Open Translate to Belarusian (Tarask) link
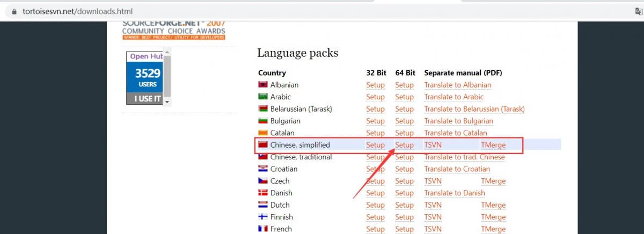644x234 pixels. pyautogui.click(x=474, y=109)
